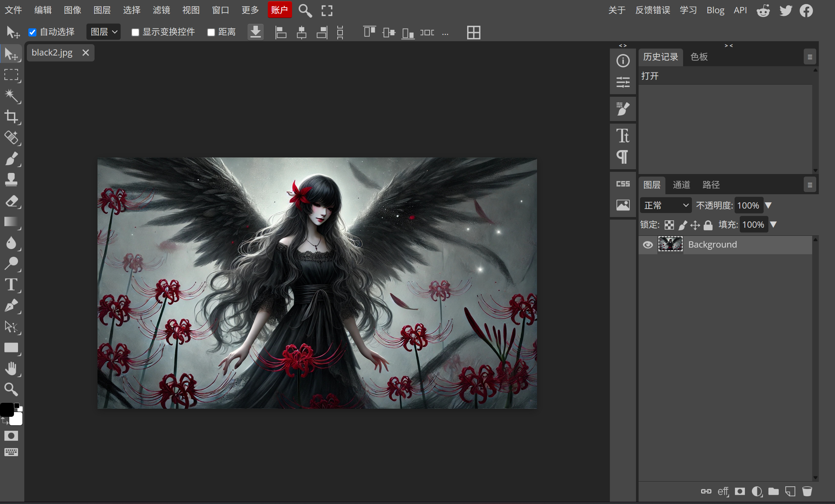Expand the 不透明度 opacity slider arrow
Screen dimensions: 835x504
tap(768, 205)
